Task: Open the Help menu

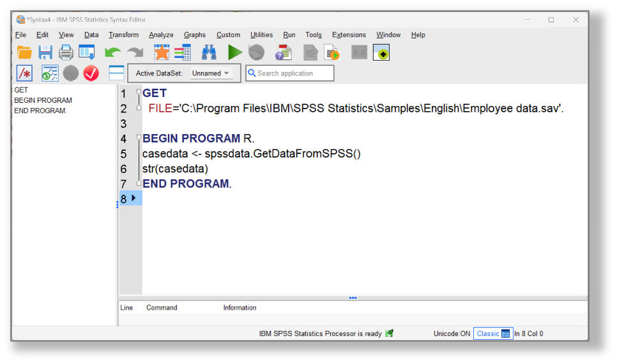Action: [418, 34]
